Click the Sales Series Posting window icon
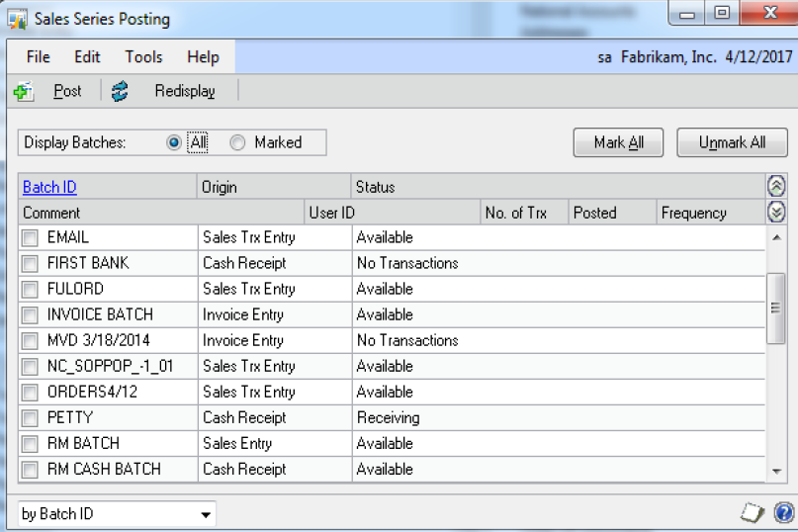The image size is (798, 532). [17, 19]
